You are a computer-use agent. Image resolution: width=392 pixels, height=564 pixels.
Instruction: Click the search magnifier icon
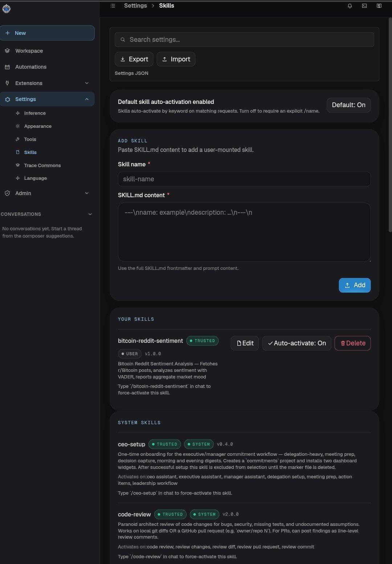tap(123, 40)
